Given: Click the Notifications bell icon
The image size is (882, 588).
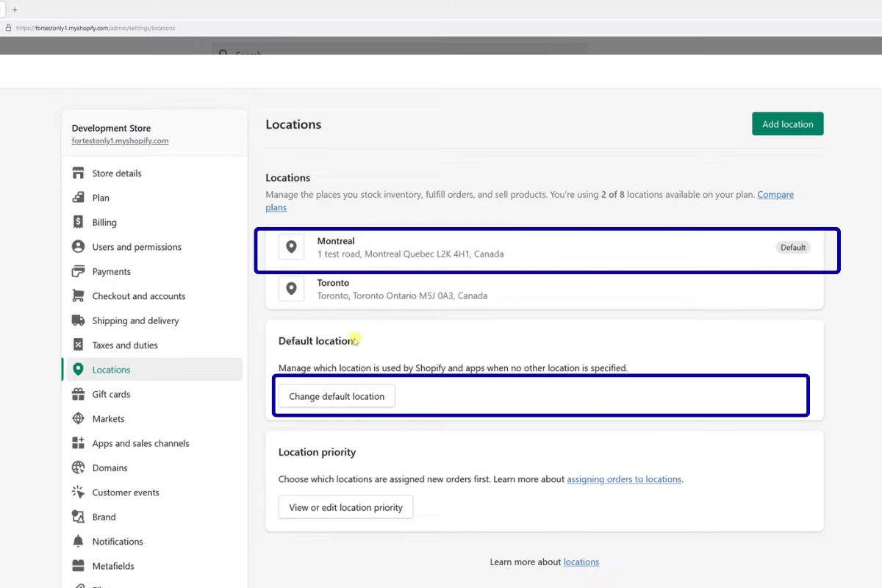Looking at the screenshot, I should click(x=78, y=542).
